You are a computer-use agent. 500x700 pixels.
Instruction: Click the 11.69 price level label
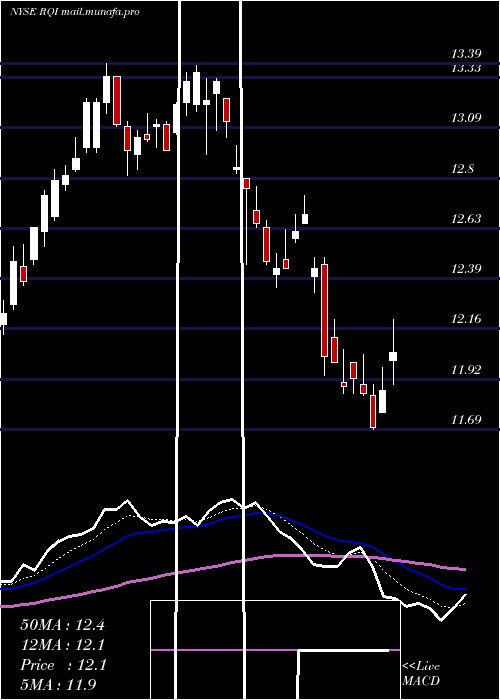[x=466, y=420]
